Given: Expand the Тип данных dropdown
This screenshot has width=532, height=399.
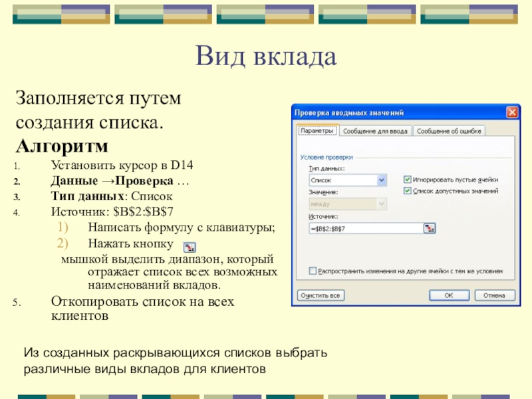Looking at the screenshot, I should (x=382, y=180).
